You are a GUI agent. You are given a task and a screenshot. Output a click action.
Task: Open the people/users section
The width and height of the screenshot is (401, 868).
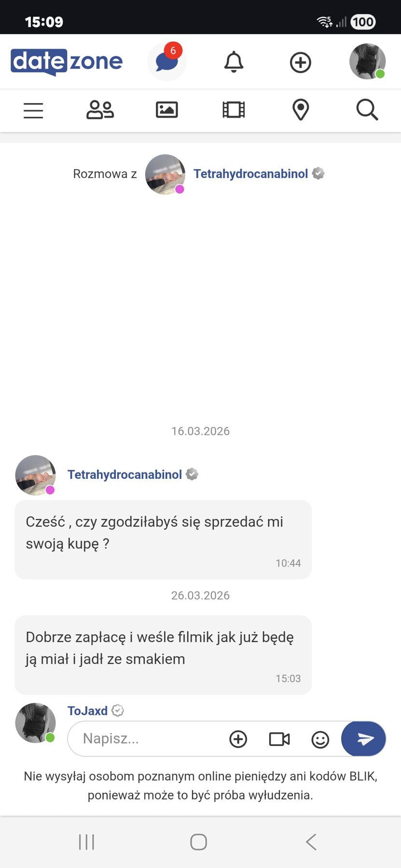[100, 110]
